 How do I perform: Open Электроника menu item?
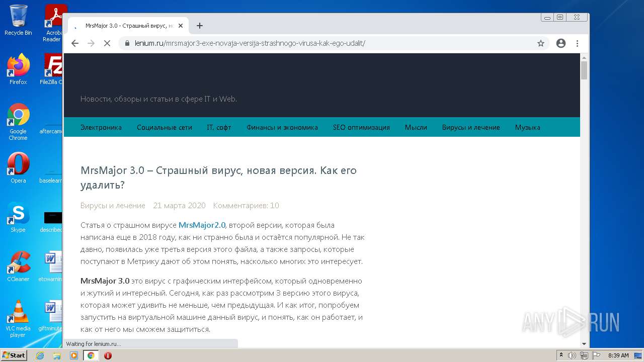coord(101,127)
